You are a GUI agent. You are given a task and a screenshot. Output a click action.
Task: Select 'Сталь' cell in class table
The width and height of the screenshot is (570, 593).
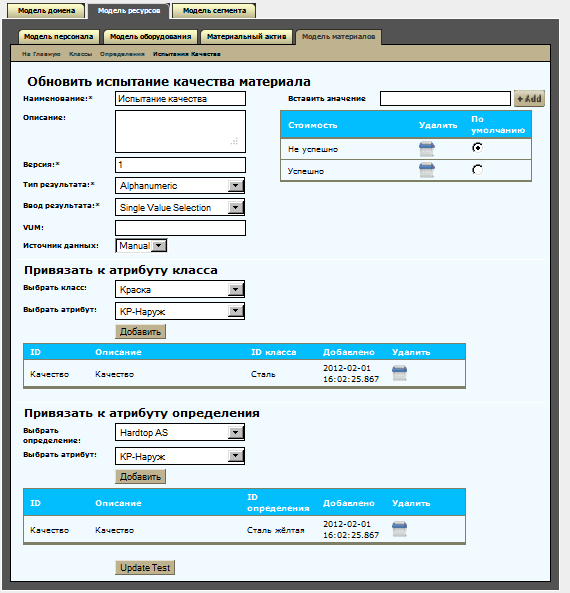[x=263, y=374]
